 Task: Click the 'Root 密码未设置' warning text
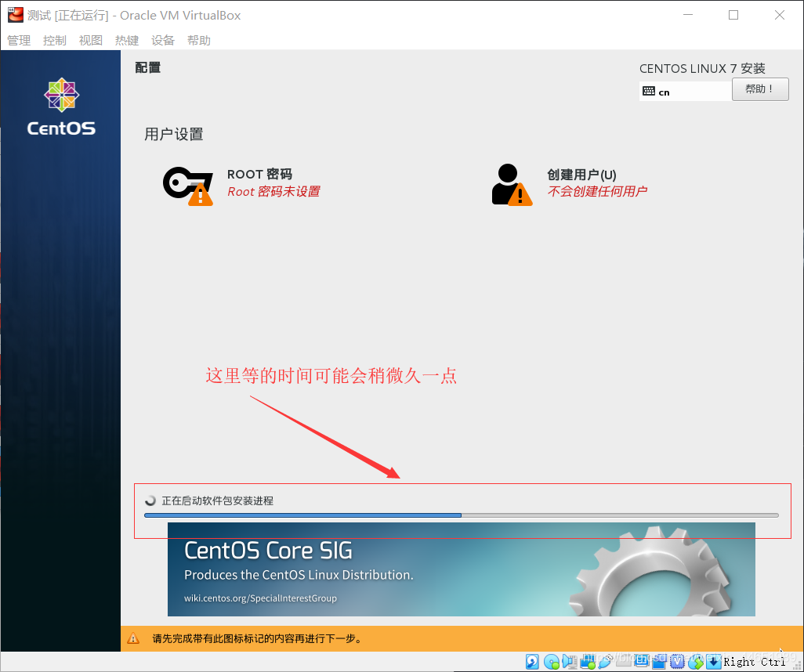click(273, 192)
